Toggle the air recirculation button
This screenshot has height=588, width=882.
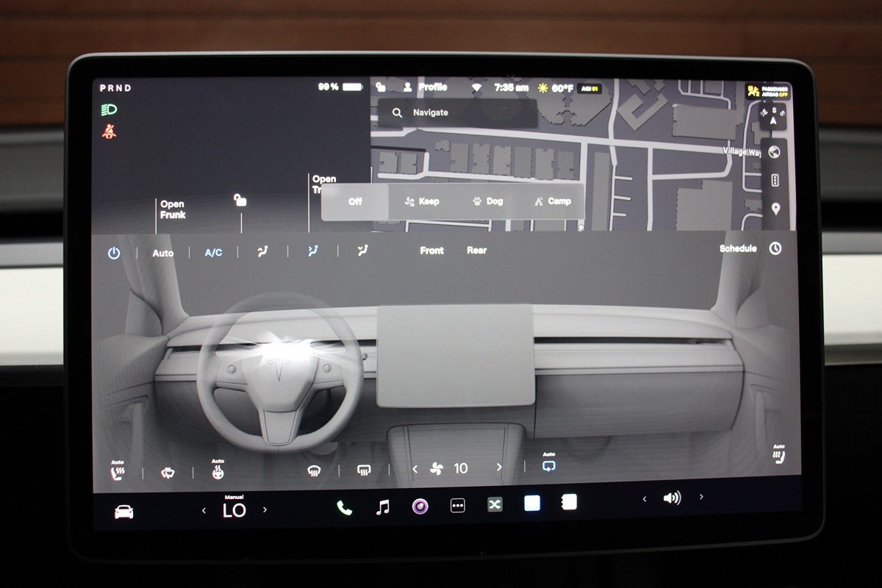pyautogui.click(x=548, y=466)
